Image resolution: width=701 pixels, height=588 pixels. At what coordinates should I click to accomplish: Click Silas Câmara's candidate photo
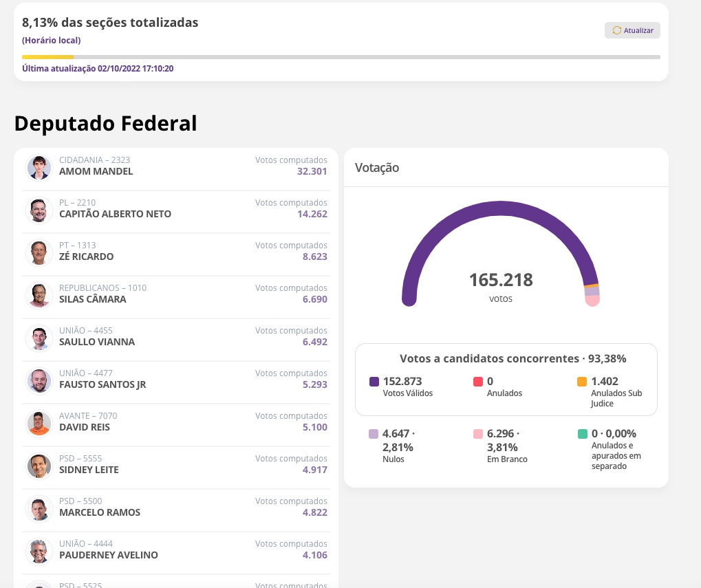[39, 295]
